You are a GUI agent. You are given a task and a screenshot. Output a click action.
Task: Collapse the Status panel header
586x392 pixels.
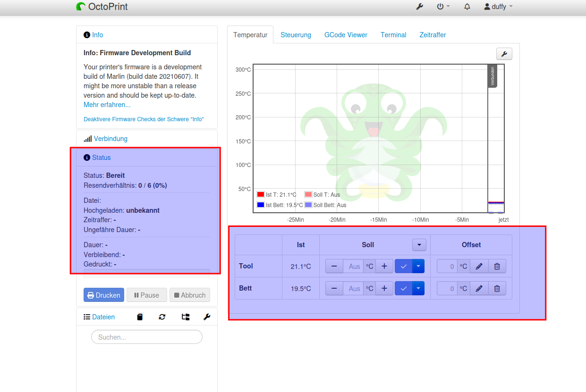click(102, 158)
